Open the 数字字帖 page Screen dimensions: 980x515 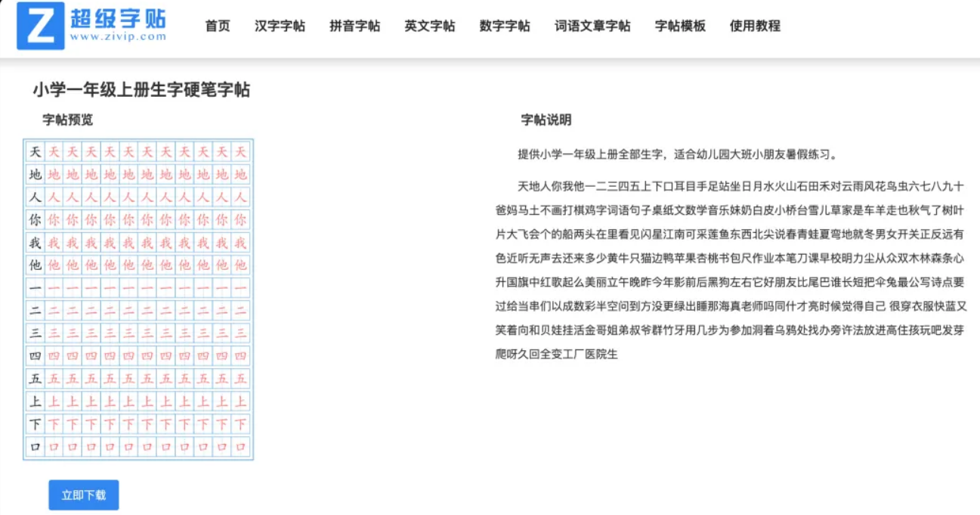coord(503,25)
